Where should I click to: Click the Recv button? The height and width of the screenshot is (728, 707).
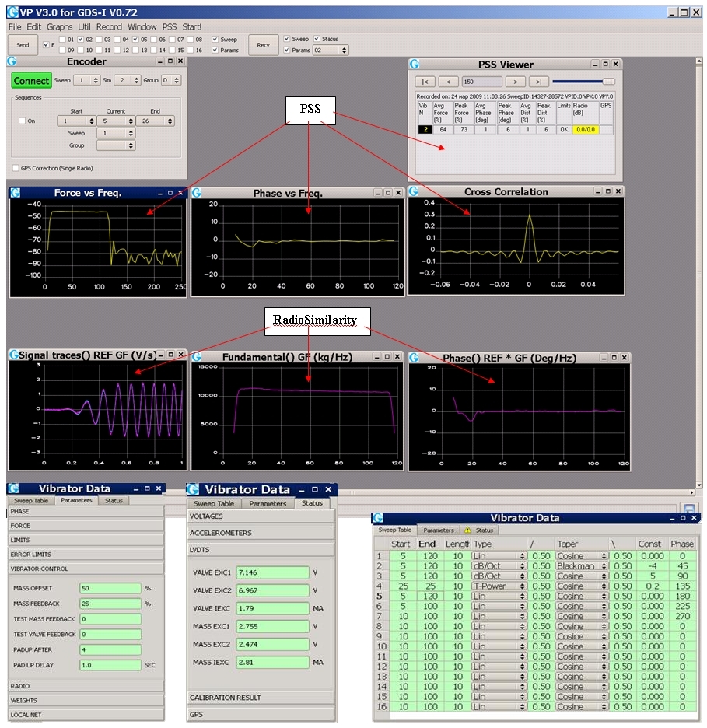pyautogui.click(x=263, y=45)
